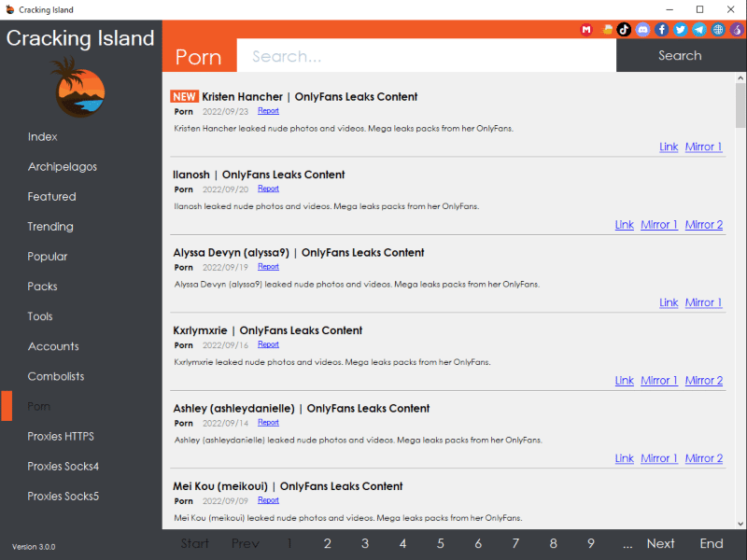Go to Index in the sidebar

(x=42, y=136)
